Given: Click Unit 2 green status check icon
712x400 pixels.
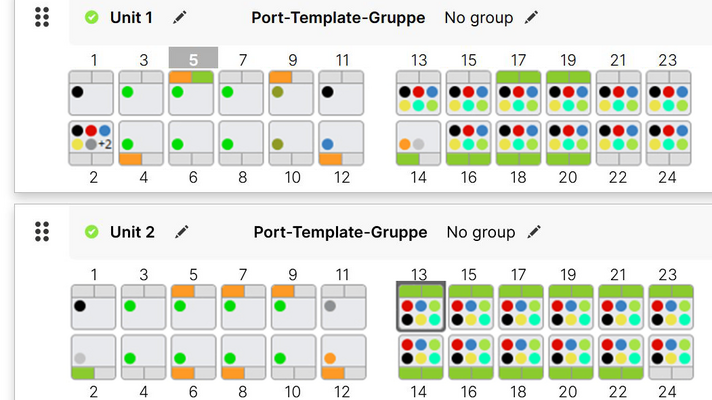Looking at the screenshot, I should 92,232.
